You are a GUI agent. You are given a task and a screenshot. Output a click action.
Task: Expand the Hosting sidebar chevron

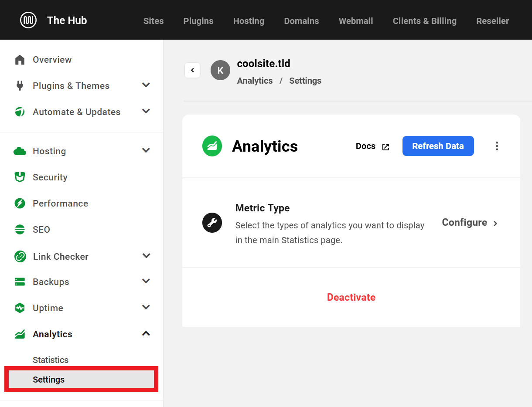click(146, 150)
